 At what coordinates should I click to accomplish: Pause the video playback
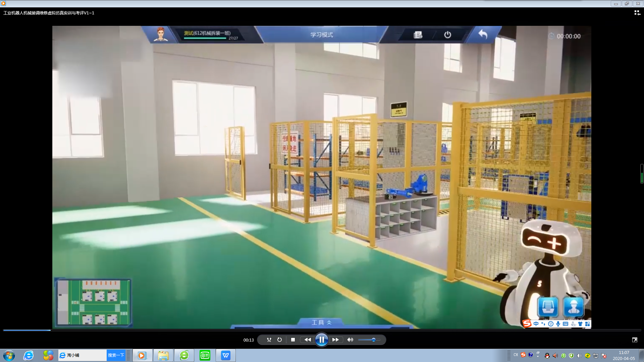click(321, 340)
